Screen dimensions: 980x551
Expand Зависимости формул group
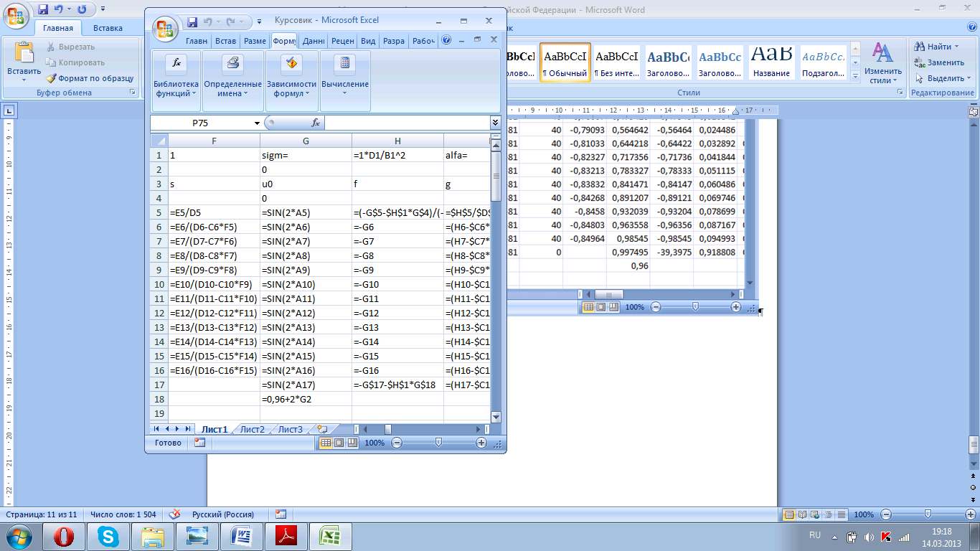pos(291,80)
